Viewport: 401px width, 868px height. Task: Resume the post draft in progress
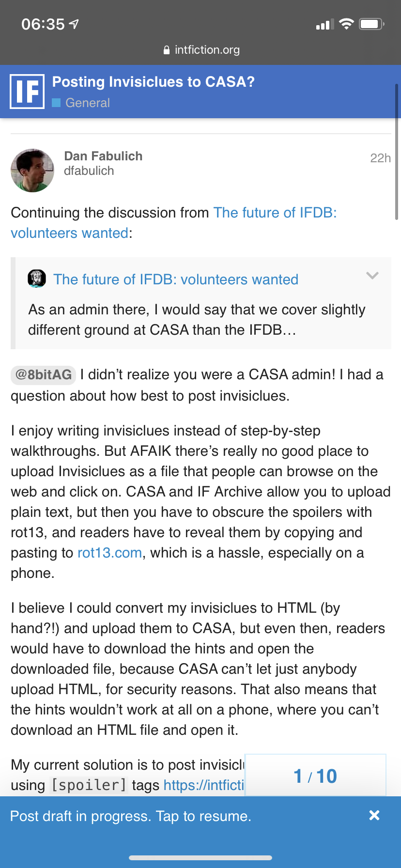point(131,816)
